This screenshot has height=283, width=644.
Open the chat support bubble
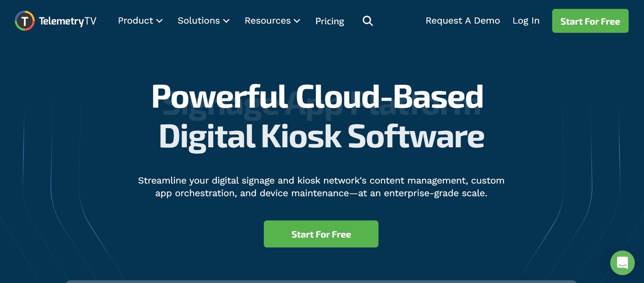[x=622, y=263]
